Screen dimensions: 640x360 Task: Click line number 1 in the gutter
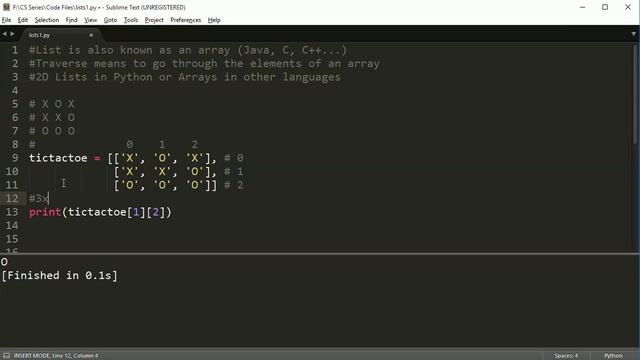point(15,50)
